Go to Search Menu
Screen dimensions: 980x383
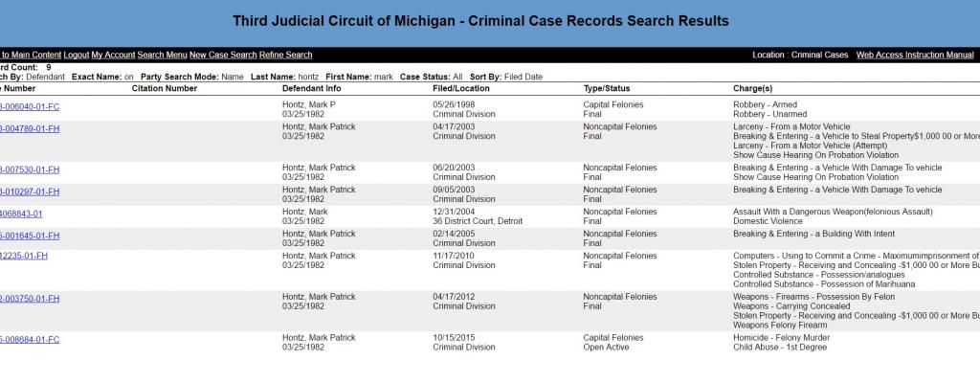tap(162, 56)
